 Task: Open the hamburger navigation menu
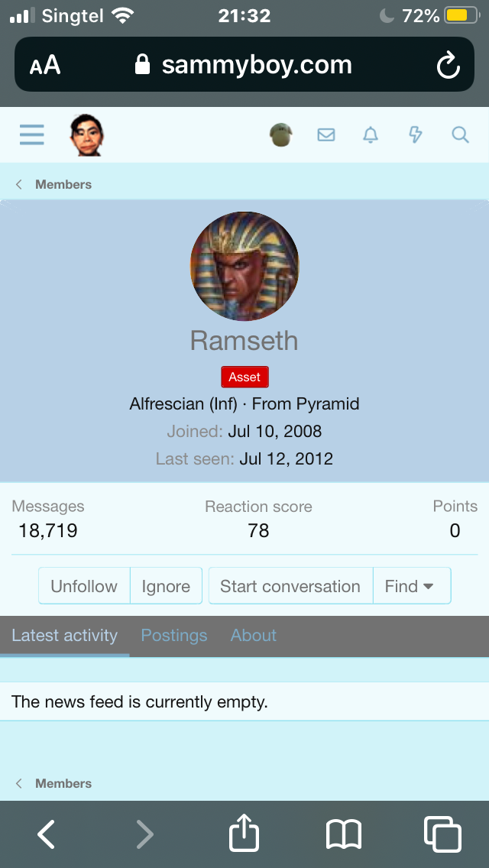pyautogui.click(x=31, y=134)
